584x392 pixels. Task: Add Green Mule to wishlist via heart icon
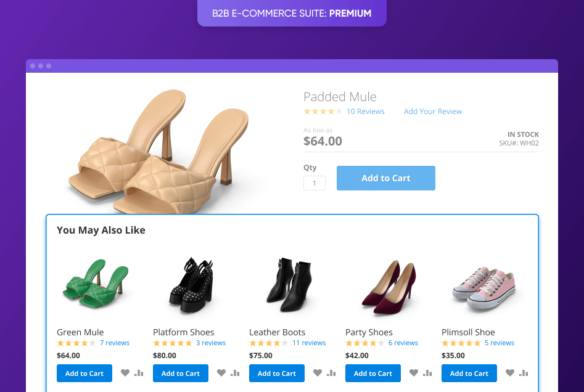tap(125, 373)
